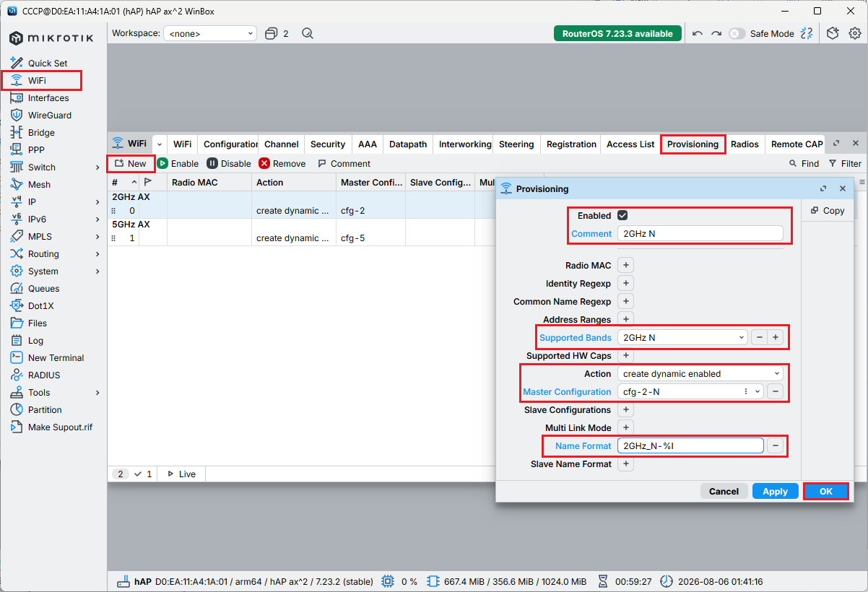Open the Dot1X section
Image resolution: width=868 pixels, height=592 pixels.
pos(40,306)
